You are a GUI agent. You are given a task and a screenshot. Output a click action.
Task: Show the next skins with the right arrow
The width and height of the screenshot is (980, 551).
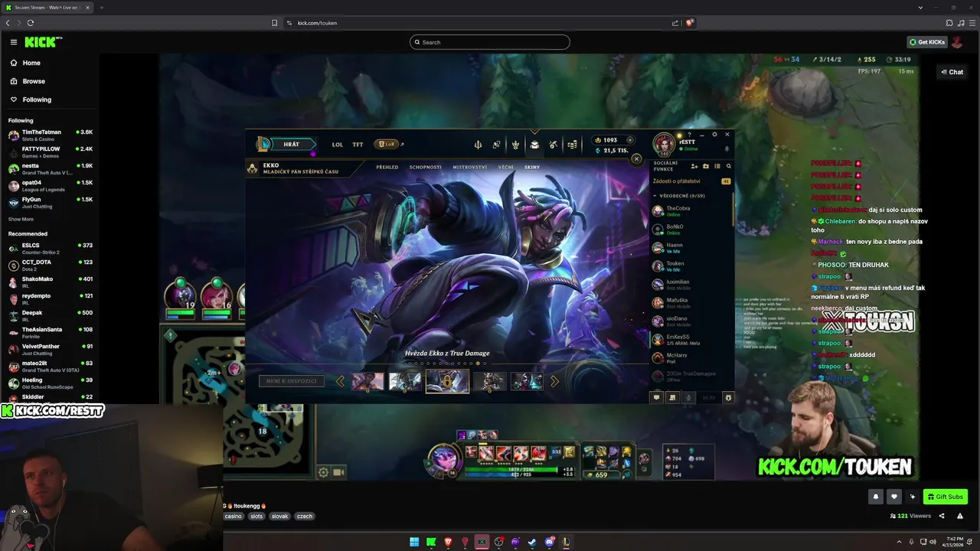tap(554, 381)
